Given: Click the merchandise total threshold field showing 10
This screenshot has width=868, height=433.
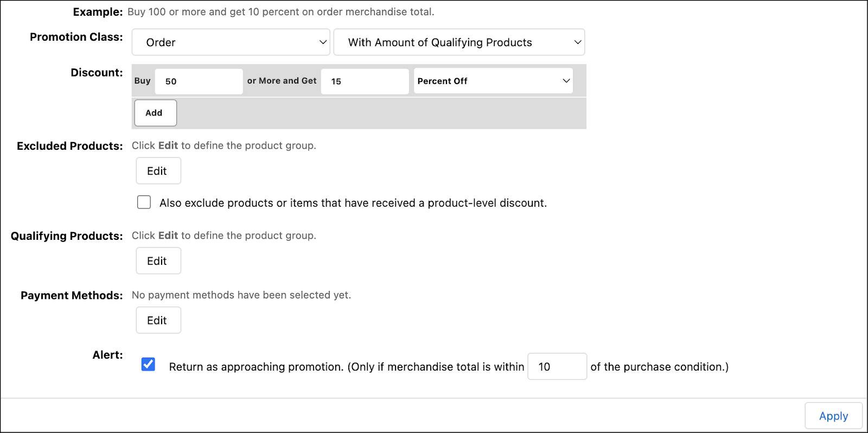Looking at the screenshot, I should (557, 366).
